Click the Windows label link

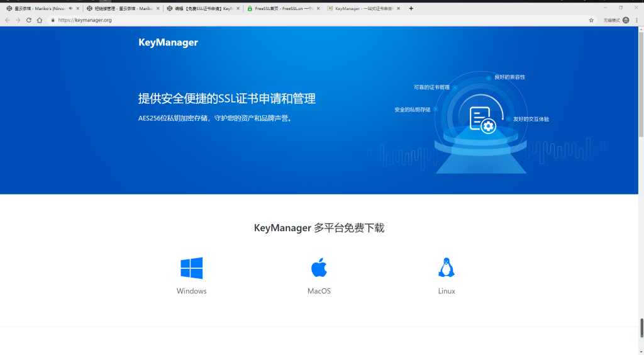(x=191, y=291)
